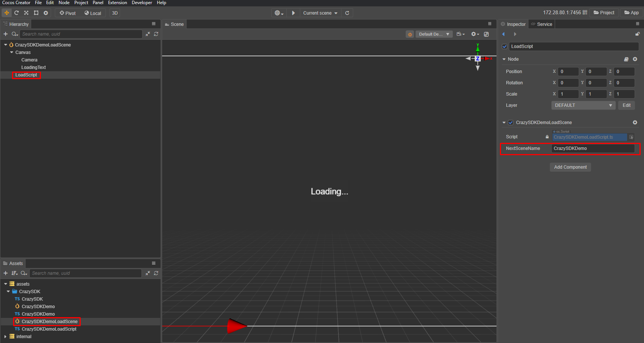Open the Layer DEFAULT dropdown
Image resolution: width=644 pixels, height=343 pixels.
point(584,105)
